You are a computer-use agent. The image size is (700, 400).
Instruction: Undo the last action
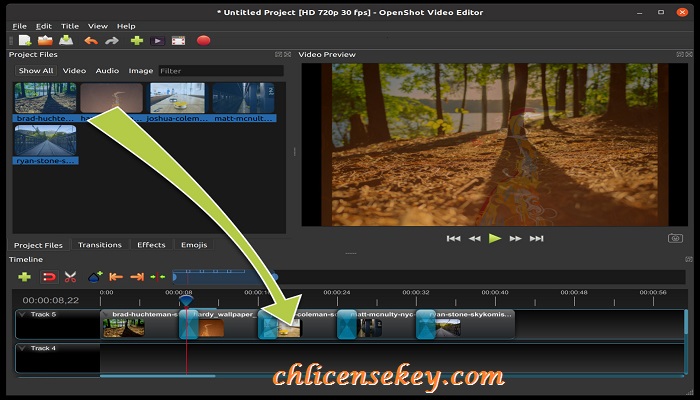coord(91,41)
